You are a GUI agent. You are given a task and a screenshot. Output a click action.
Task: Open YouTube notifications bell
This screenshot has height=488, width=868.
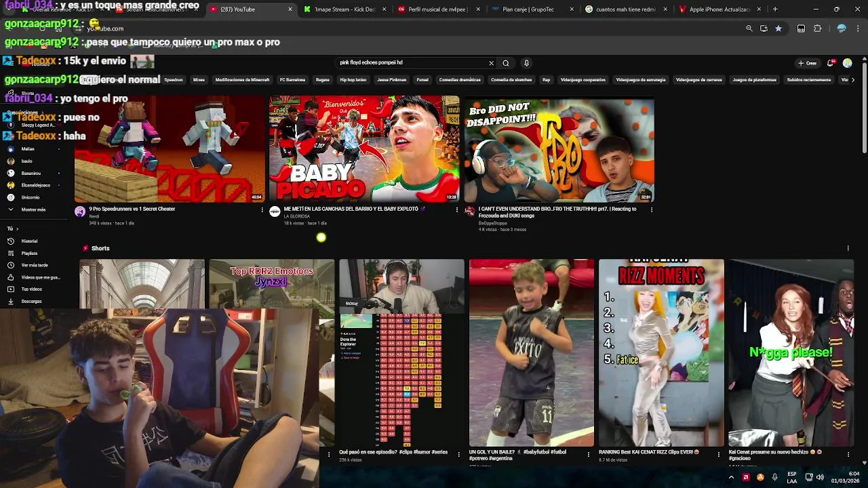[x=831, y=63]
